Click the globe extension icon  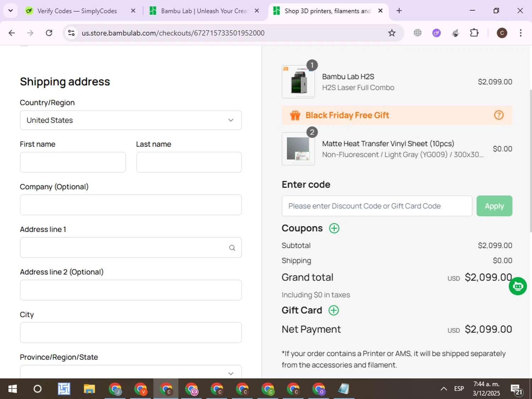coord(417,33)
